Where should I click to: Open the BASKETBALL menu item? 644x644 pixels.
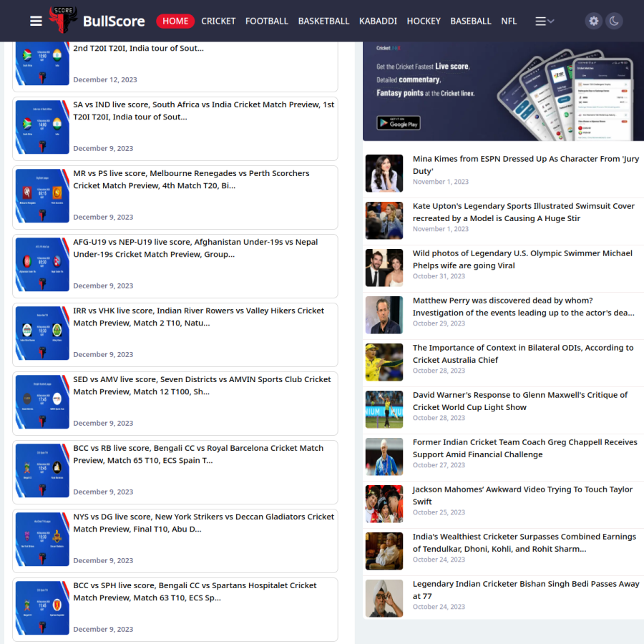pos(323,21)
